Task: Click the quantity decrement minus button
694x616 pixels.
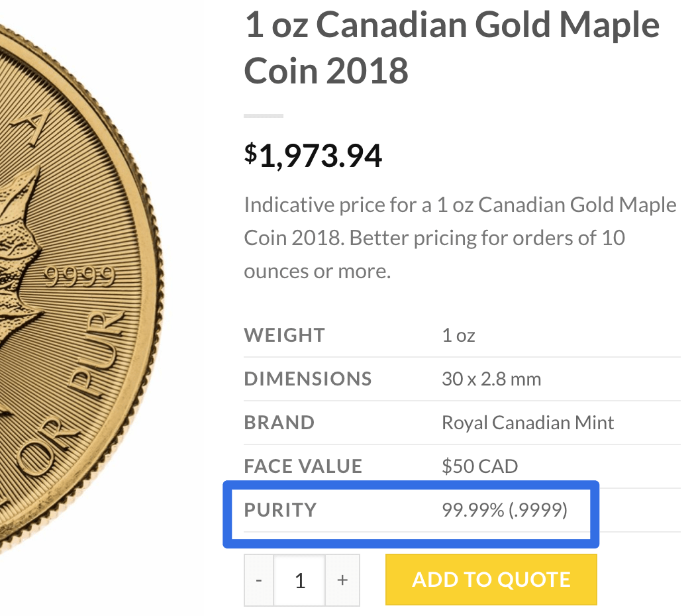Action: click(x=258, y=580)
